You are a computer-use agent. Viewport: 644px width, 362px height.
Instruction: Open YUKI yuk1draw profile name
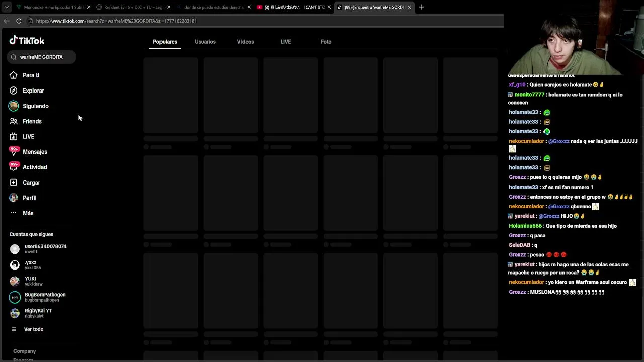click(30, 279)
